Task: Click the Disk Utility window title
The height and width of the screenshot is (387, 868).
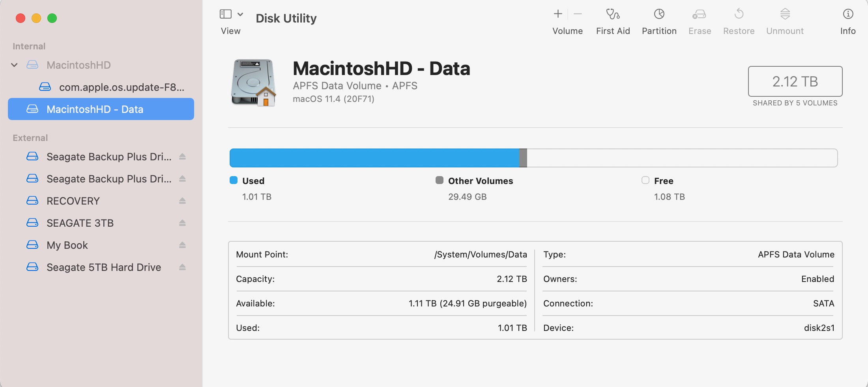Action: 286,18
